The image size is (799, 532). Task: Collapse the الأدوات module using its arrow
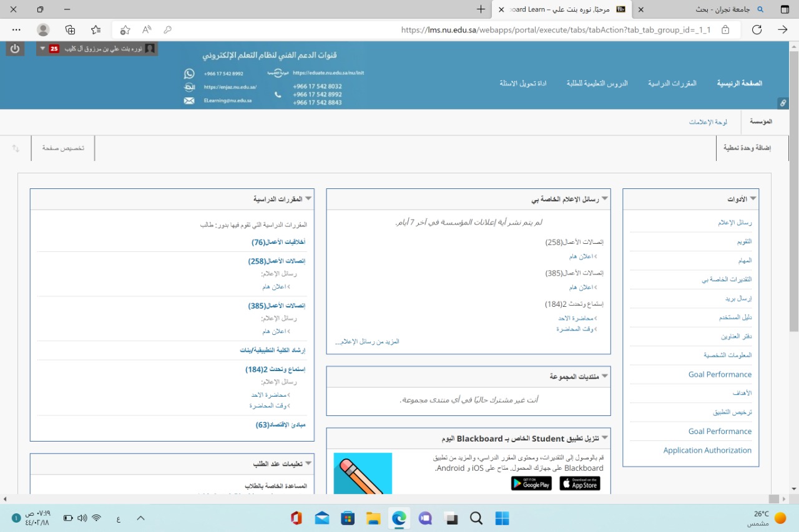coord(753,199)
